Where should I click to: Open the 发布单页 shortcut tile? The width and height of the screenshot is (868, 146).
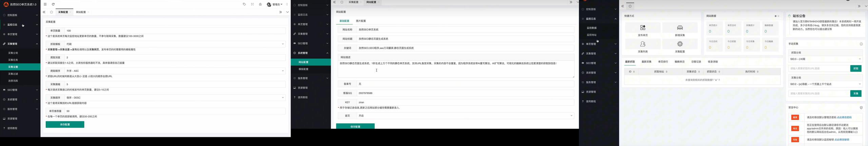tap(643, 30)
